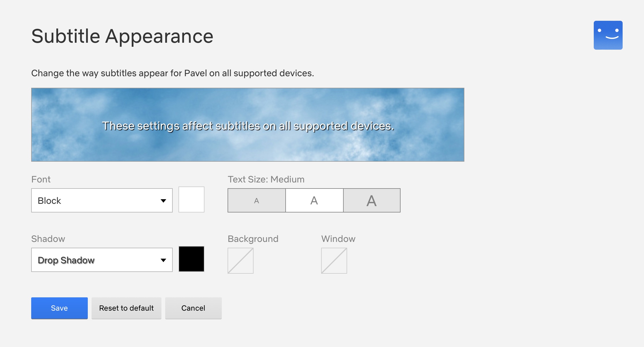This screenshot has width=644, height=347.
Task: Click the Shadow dropdown arrow
Action: pyautogui.click(x=163, y=260)
